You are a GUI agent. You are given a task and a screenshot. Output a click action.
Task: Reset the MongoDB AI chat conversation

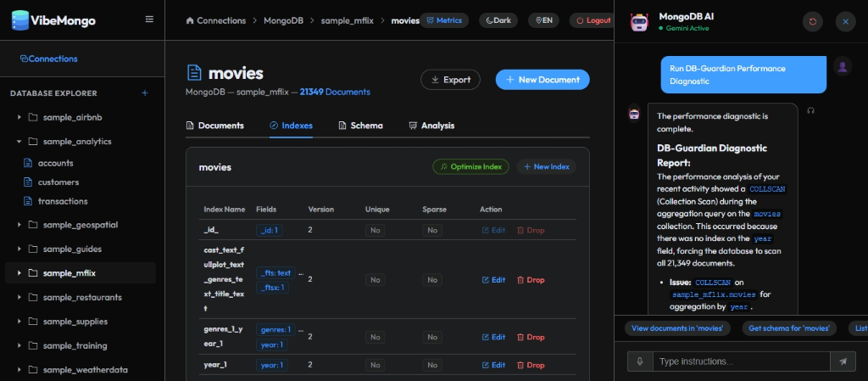(x=813, y=21)
